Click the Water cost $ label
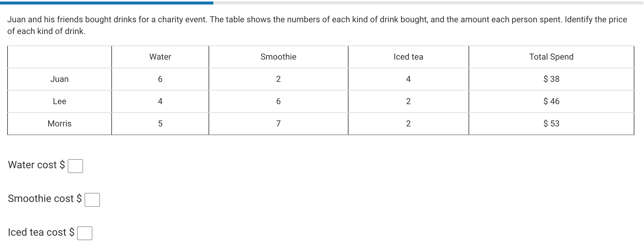Image resolution: width=644 pixels, height=251 pixels. (36, 165)
